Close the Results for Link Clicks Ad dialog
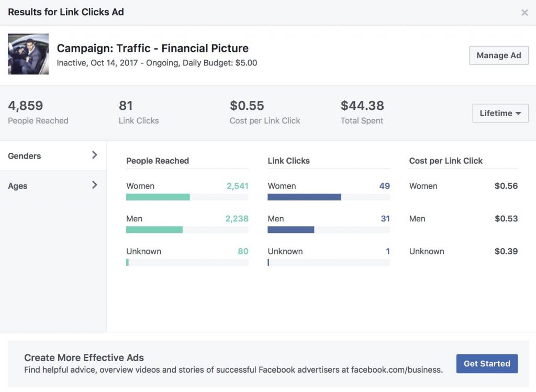 click(x=524, y=13)
